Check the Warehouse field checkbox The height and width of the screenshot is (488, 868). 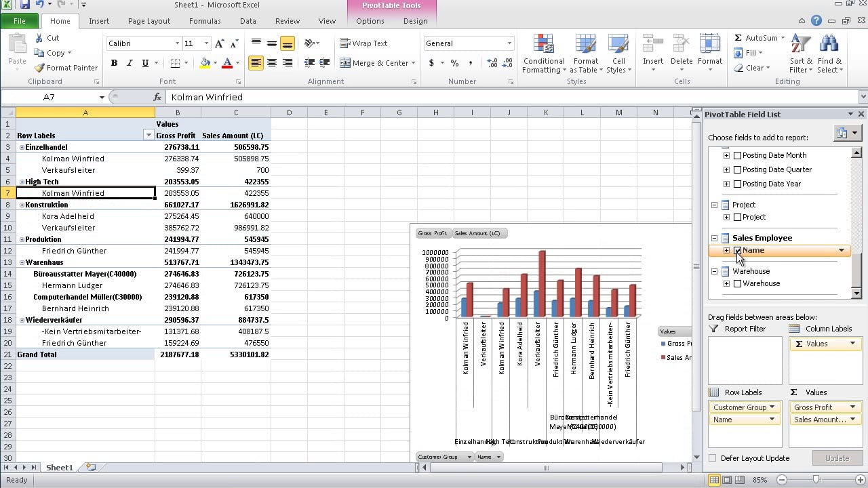click(738, 284)
